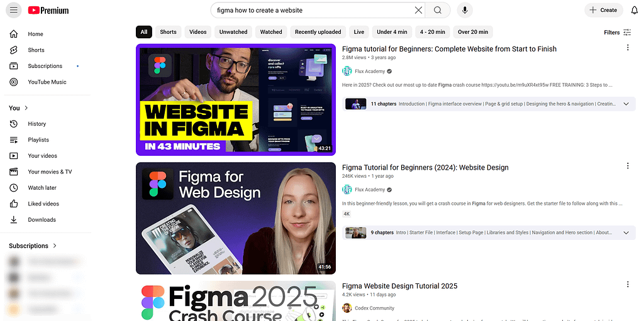Click the Liked videos label
Image resolution: width=644 pixels, height=321 pixels.
coord(43,204)
